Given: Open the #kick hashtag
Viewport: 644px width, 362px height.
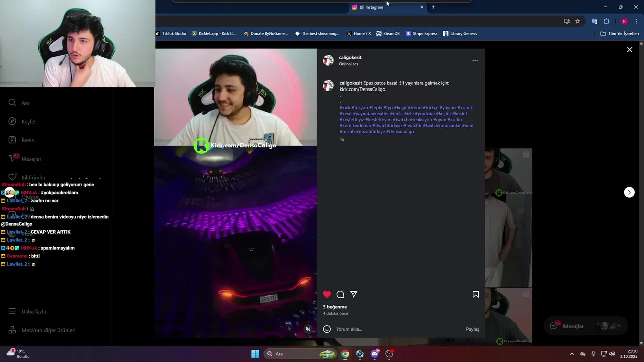Looking at the screenshot, I should tap(345, 107).
